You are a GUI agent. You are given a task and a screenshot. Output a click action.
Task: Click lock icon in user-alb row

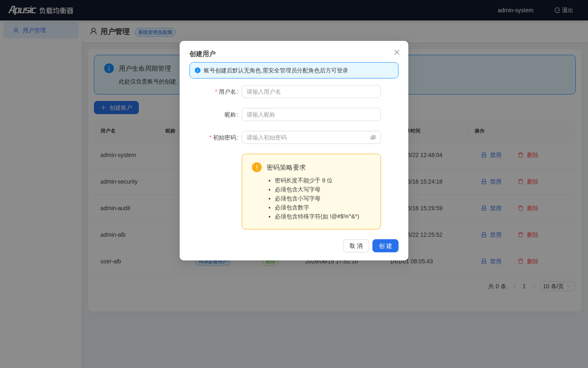pyautogui.click(x=484, y=261)
